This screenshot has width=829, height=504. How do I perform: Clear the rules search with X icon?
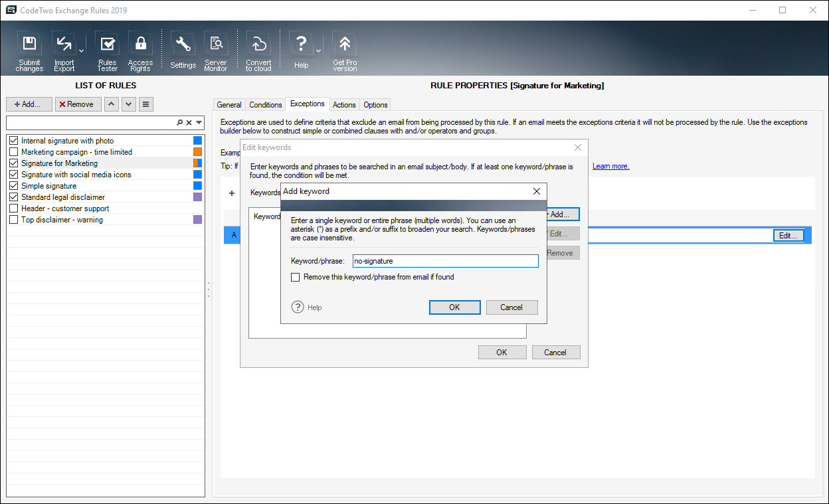(189, 123)
